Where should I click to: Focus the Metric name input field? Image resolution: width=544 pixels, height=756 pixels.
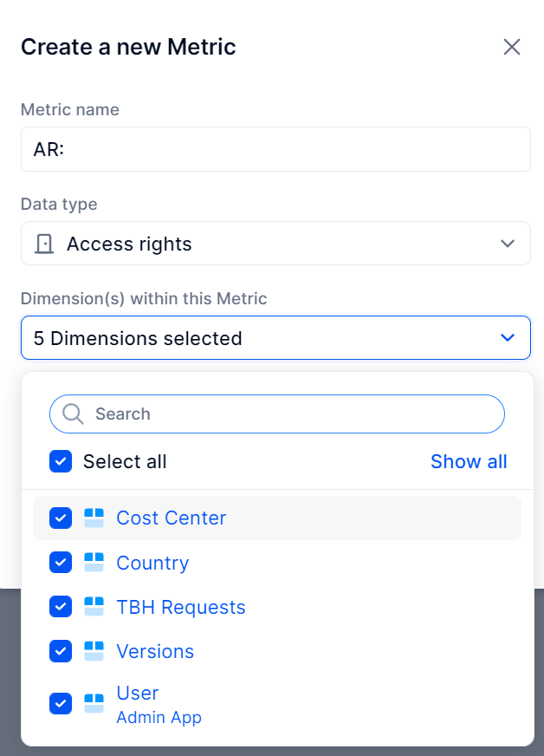275,149
